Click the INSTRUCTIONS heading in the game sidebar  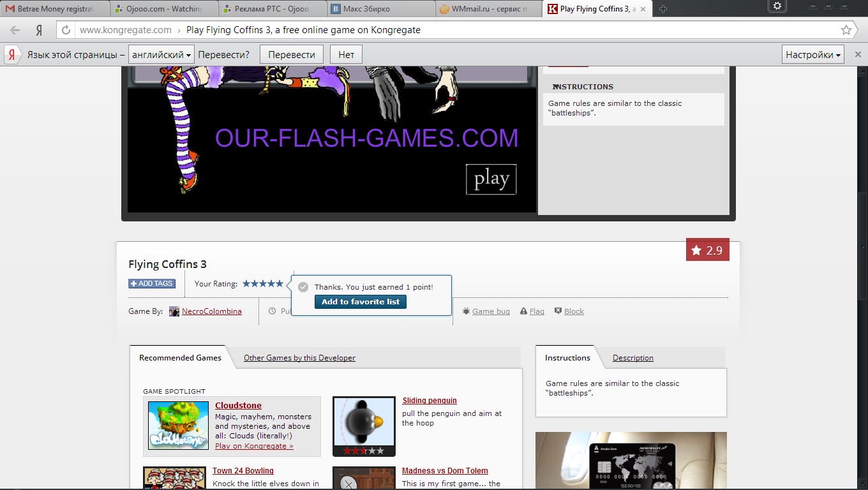[x=583, y=87]
